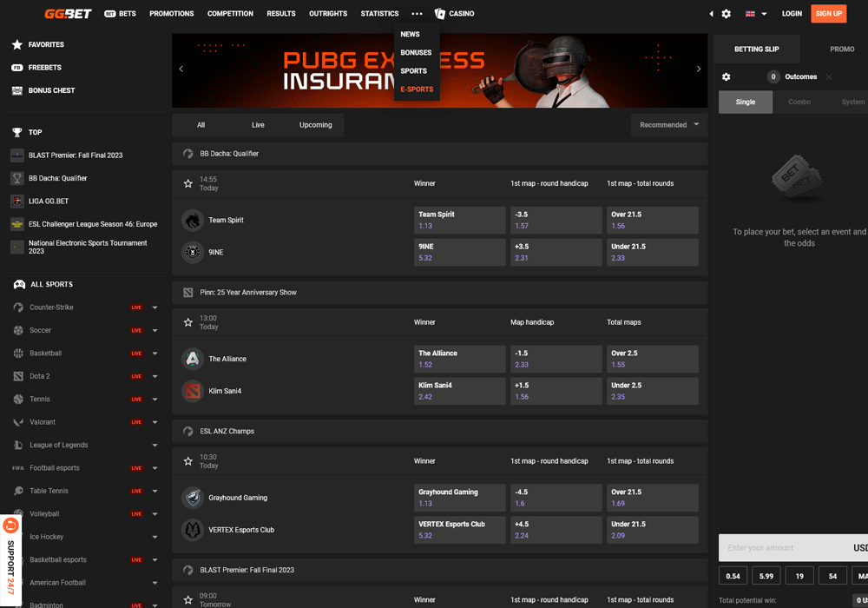Click the Tennis sport icon
This screenshot has width=868, height=608.
tap(18, 400)
